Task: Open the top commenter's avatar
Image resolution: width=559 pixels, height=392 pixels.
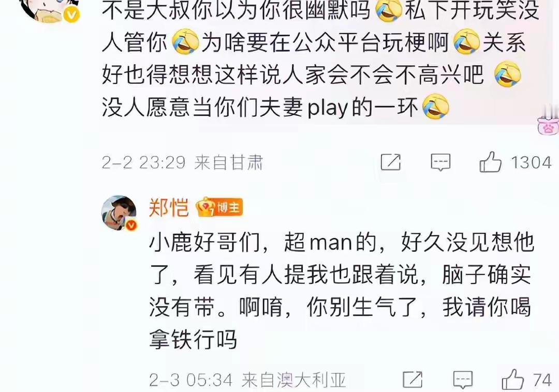Action: point(50,10)
